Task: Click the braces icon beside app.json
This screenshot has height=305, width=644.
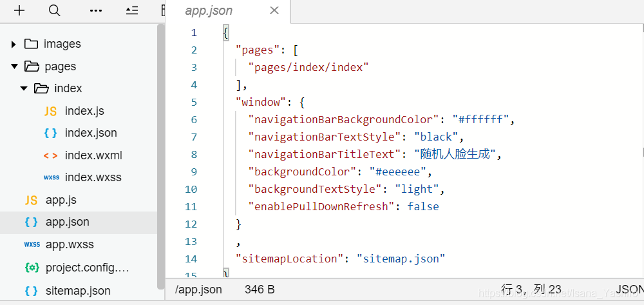Action: (31, 222)
